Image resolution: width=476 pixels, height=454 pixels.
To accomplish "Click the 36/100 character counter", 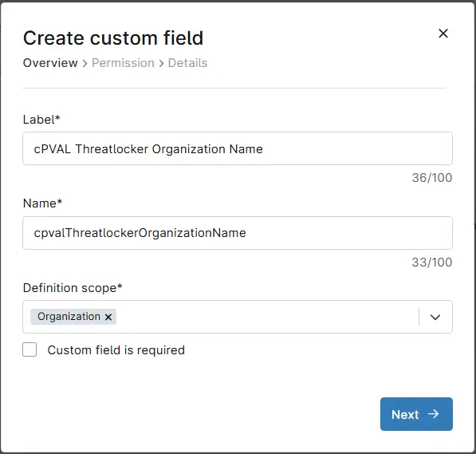I will (x=432, y=178).
